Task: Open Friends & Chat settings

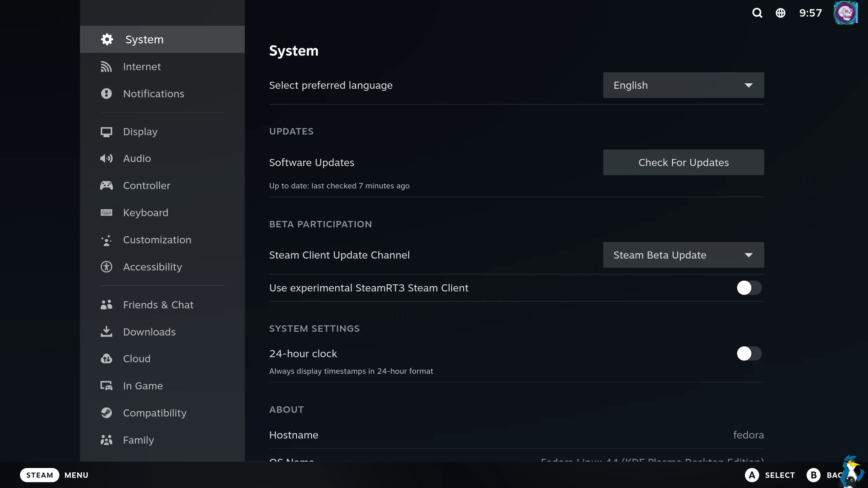Action: pyautogui.click(x=162, y=305)
